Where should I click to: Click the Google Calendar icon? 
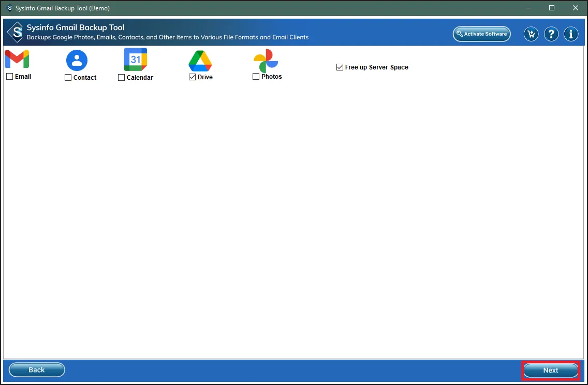click(136, 59)
